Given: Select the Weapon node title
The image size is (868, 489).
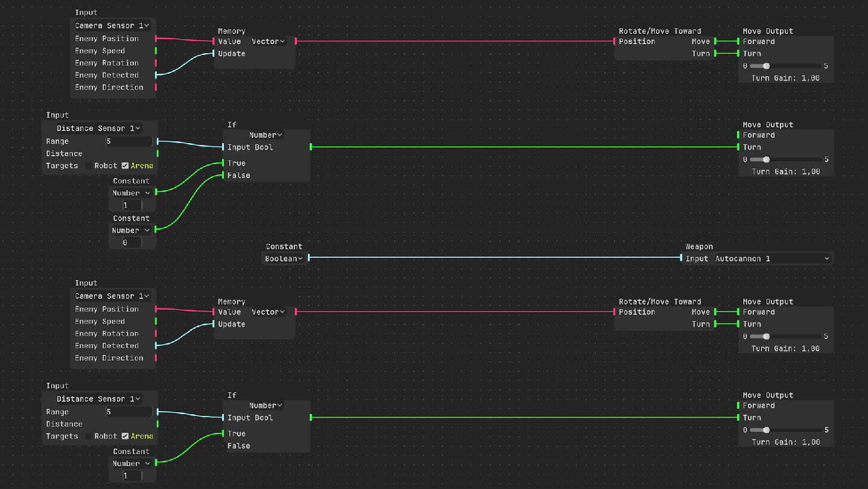Looking at the screenshot, I should click(x=699, y=246).
